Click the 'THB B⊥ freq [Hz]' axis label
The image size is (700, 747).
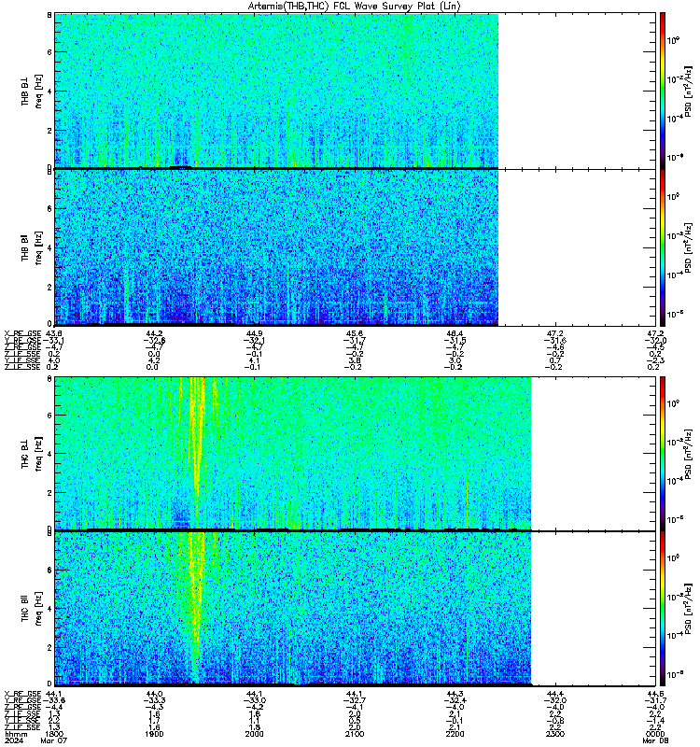click(32, 91)
